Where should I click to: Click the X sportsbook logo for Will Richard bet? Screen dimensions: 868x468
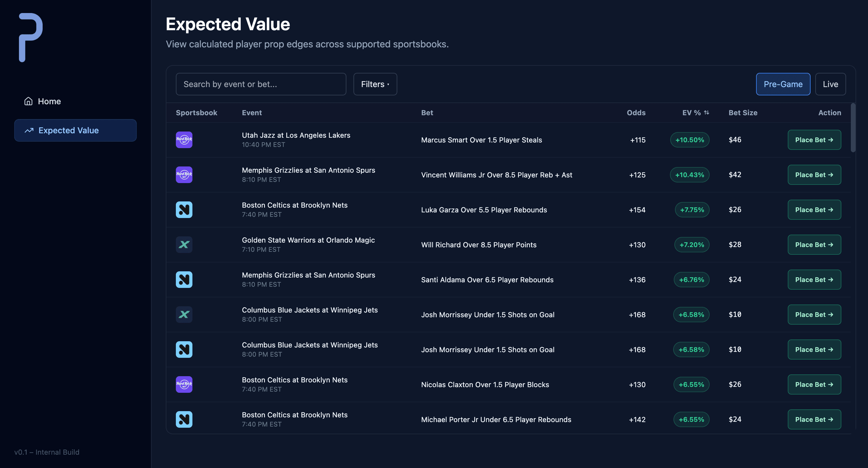184,244
